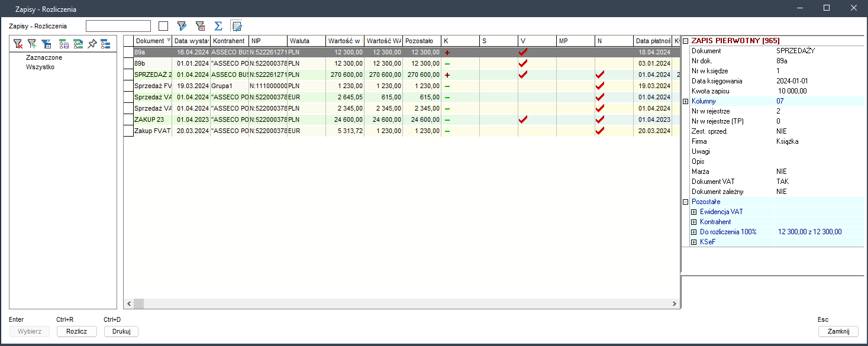The image size is (868, 346).
Task: Click the blue tree view list icon
Action: click(x=105, y=44)
